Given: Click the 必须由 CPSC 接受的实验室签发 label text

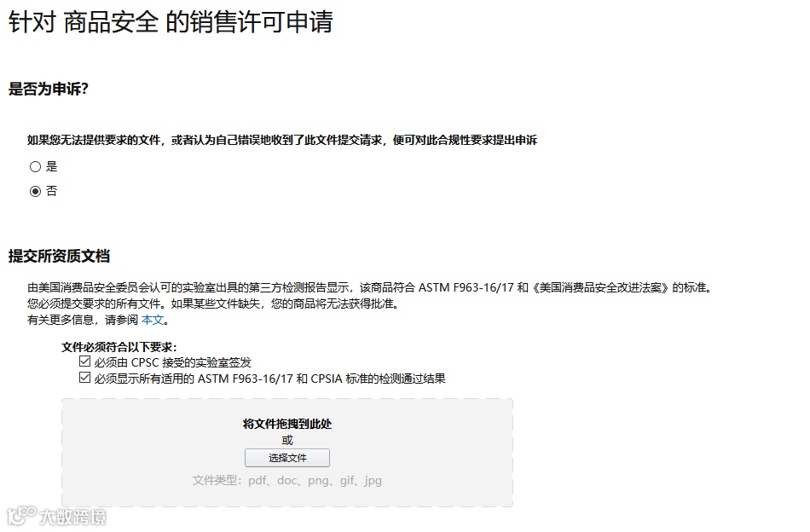Looking at the screenshot, I should click(172, 362).
